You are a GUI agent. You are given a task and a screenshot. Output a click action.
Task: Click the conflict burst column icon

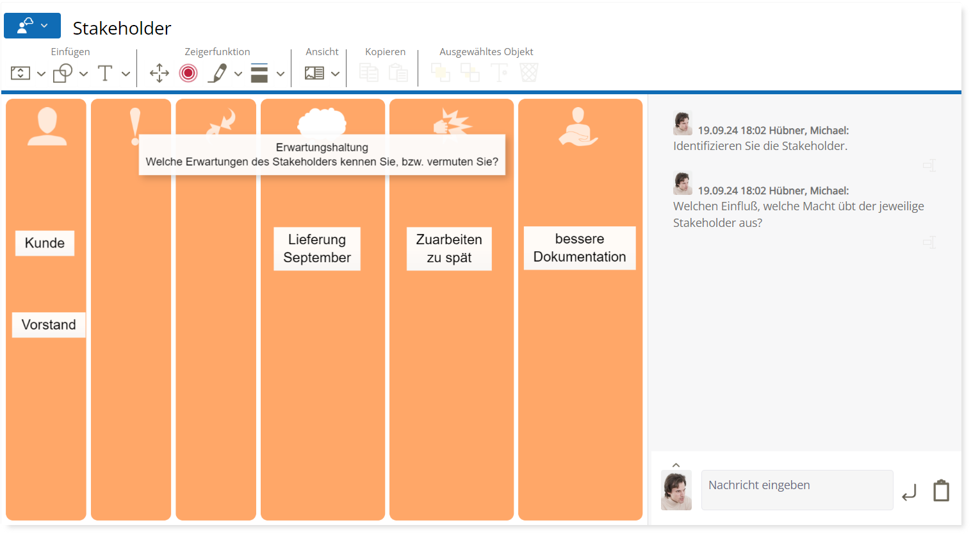[x=452, y=121]
